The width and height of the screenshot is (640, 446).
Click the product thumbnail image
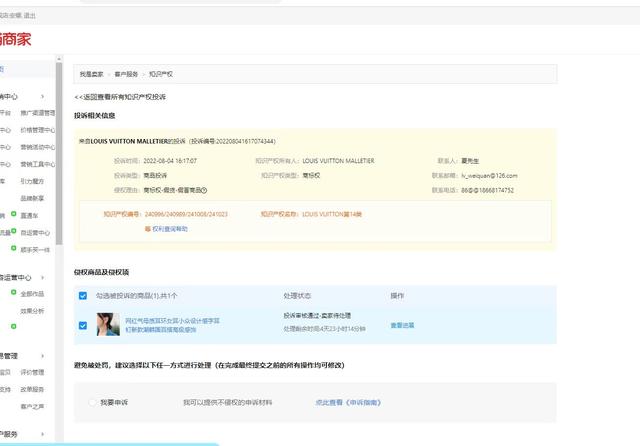pyautogui.click(x=108, y=324)
